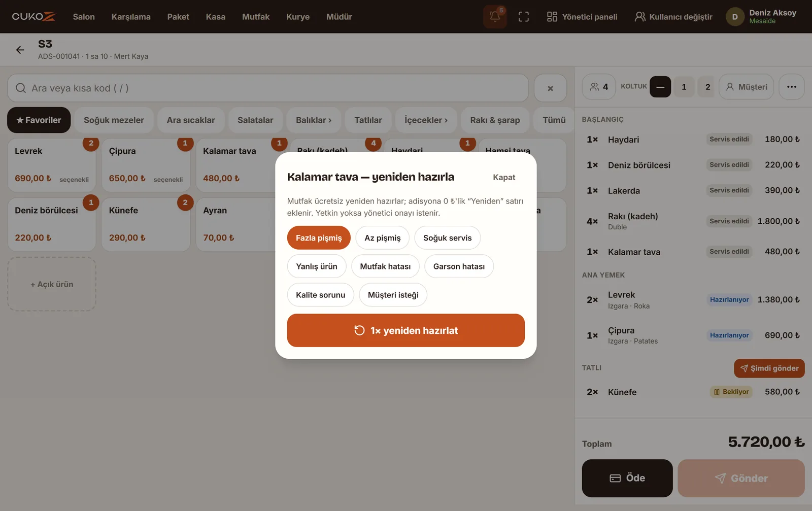Image resolution: width=812 pixels, height=511 pixels.
Task: Click the Öde payment button
Action: tap(627, 478)
